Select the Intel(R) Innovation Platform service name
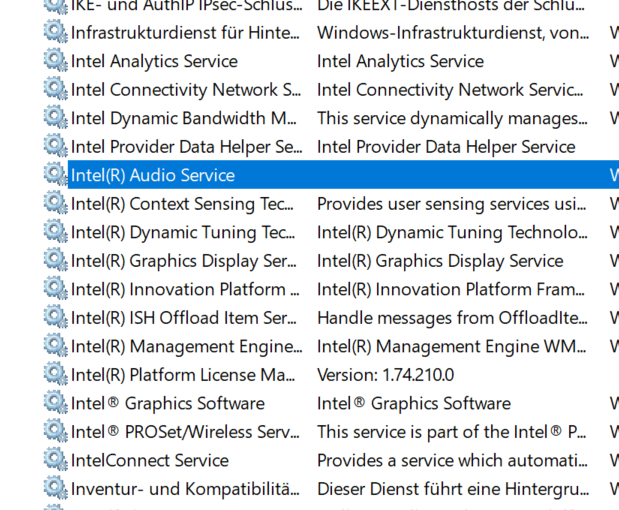 tap(185, 290)
